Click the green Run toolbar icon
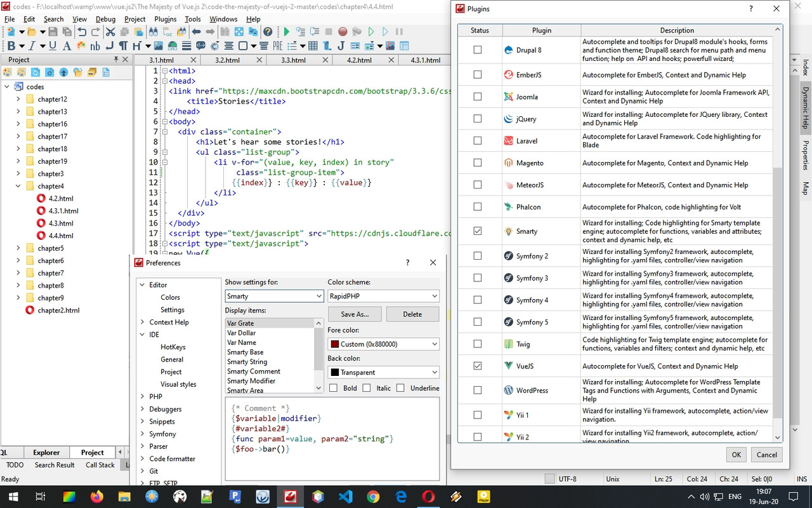Viewport: 812px width, 508px height. point(287,32)
